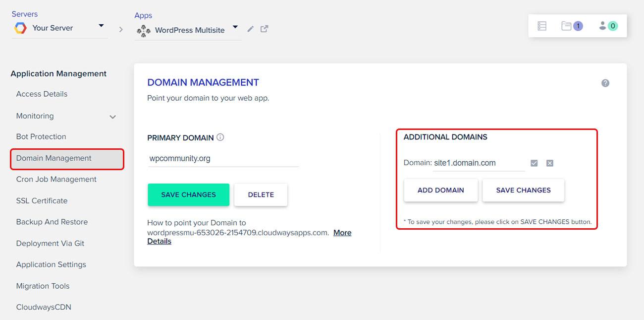Click the info icon next to Primary Domain
644x320 pixels.
click(220, 137)
